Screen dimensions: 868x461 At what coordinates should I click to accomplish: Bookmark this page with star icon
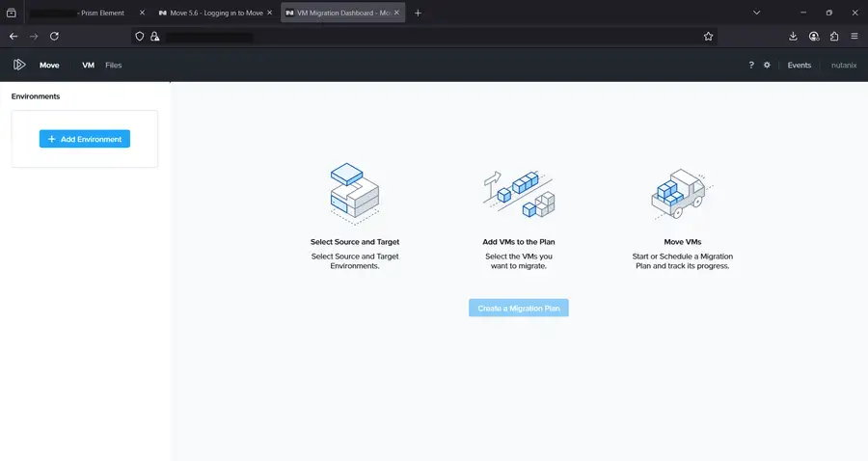(708, 36)
